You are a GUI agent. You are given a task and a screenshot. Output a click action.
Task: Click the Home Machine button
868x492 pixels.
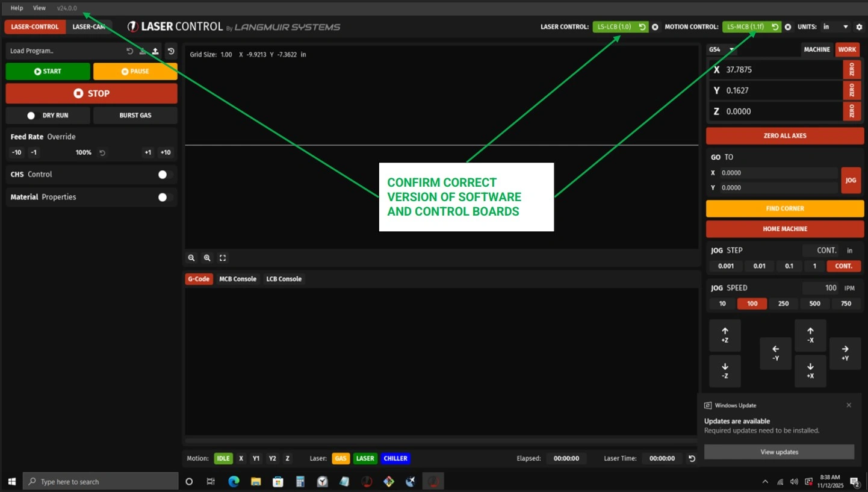click(784, 229)
